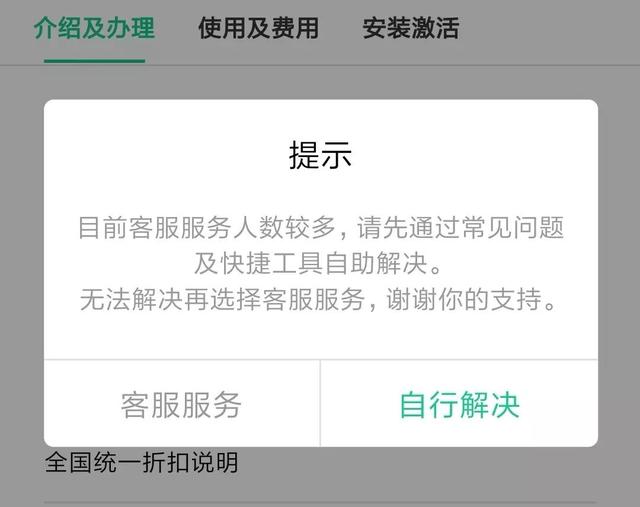This screenshot has width=640, height=507.
Task: Click the 全国统一折扣说明 heading behind the dialog
Action: tap(142, 463)
